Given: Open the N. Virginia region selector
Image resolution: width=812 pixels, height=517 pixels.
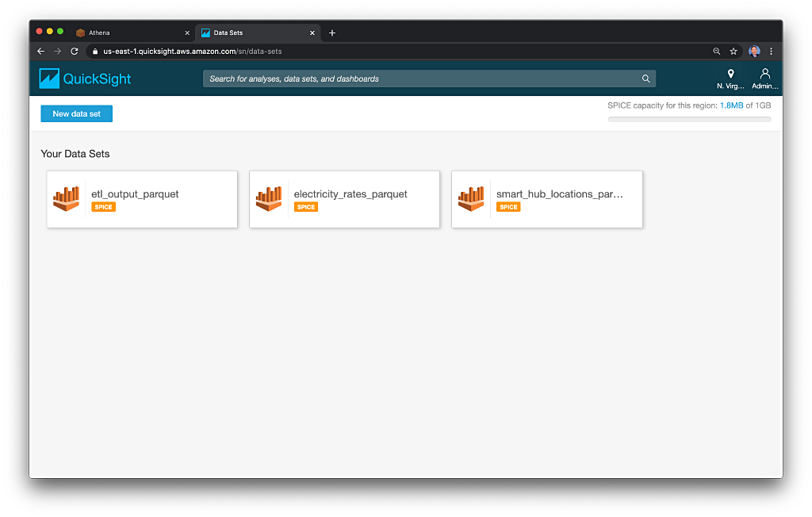Looking at the screenshot, I should point(730,79).
